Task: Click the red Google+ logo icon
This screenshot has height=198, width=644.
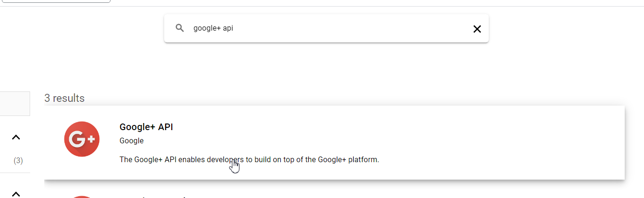Action: pyautogui.click(x=82, y=139)
